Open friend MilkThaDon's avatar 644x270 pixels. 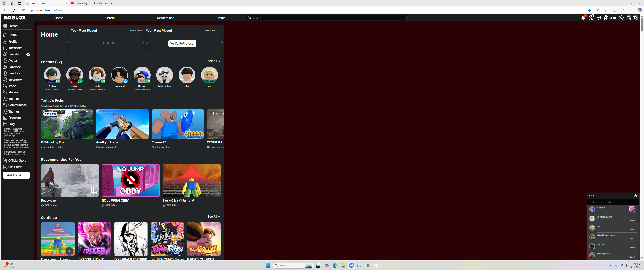coord(165,75)
